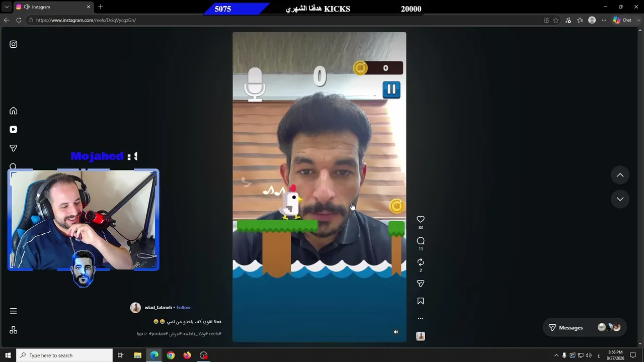This screenshot has height=362, width=644.
Task: Go to Home in Instagram sidebar
Action: (14, 111)
